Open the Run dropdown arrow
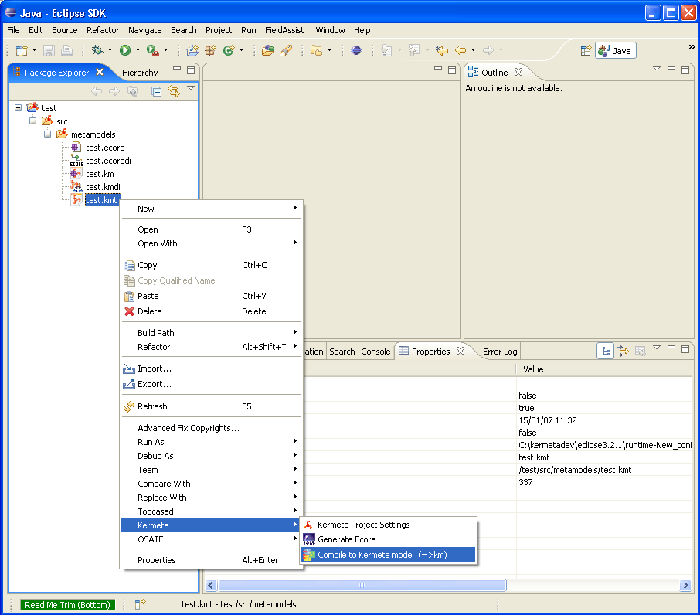The height and width of the screenshot is (615, 700). [x=138, y=50]
